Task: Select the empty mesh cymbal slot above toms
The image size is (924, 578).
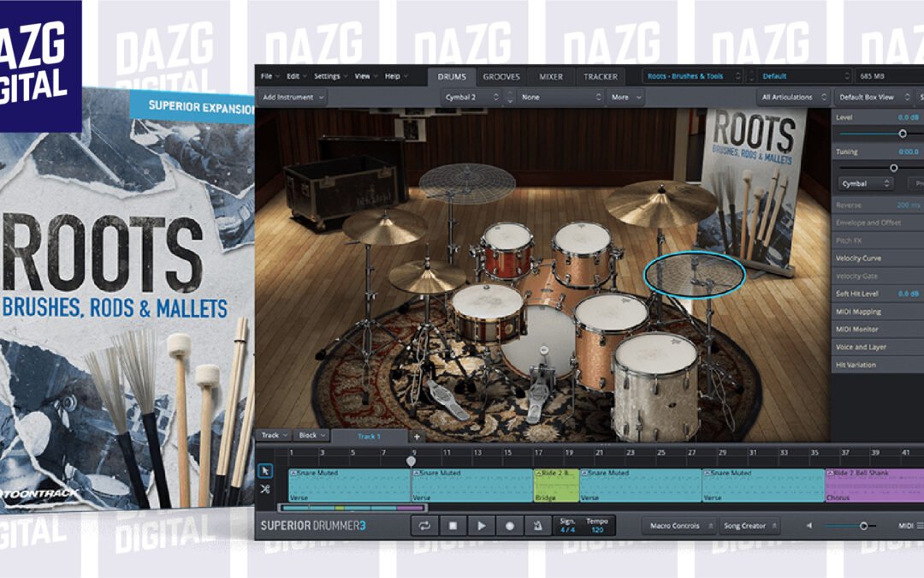Action: [467, 183]
